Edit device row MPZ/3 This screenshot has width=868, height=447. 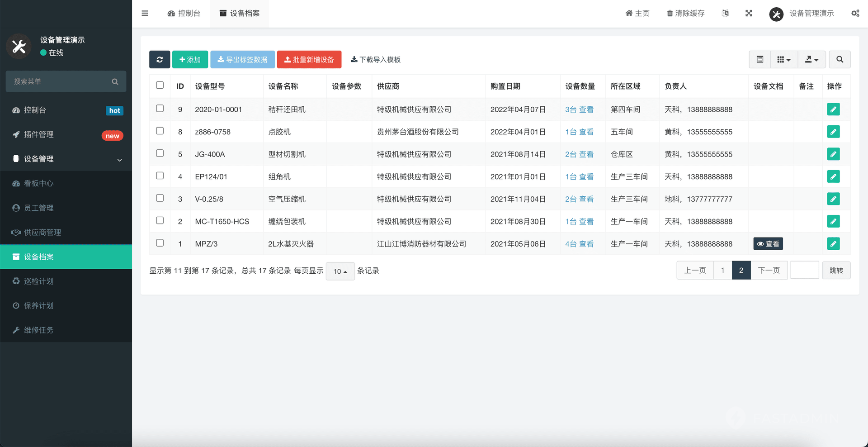pyautogui.click(x=833, y=243)
